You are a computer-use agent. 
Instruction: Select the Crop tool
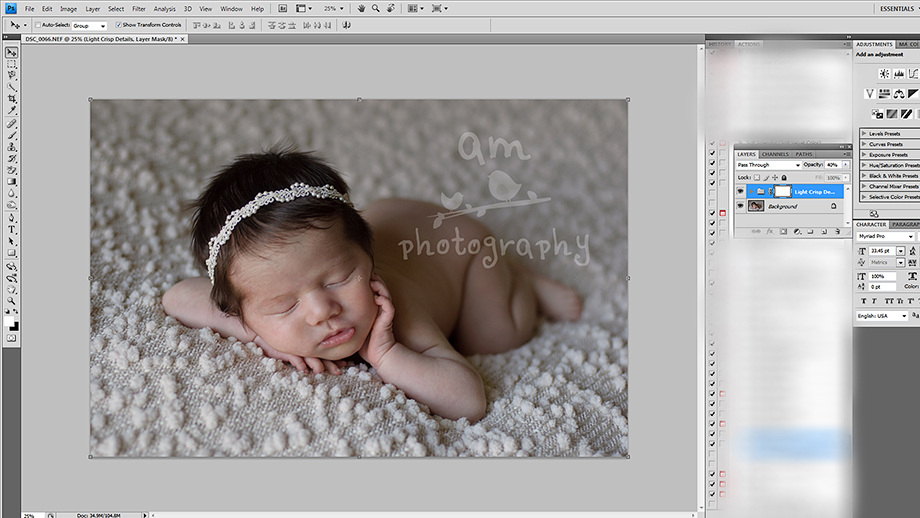(x=12, y=99)
